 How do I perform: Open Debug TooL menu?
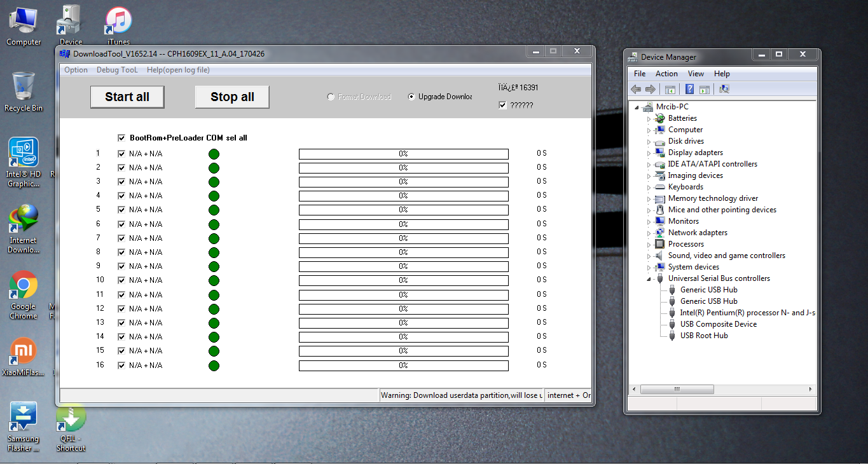117,70
